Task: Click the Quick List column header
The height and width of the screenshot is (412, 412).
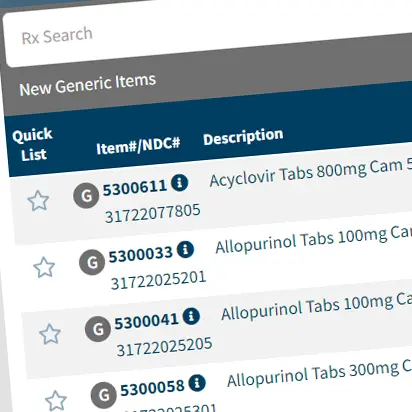Action: coord(33,145)
